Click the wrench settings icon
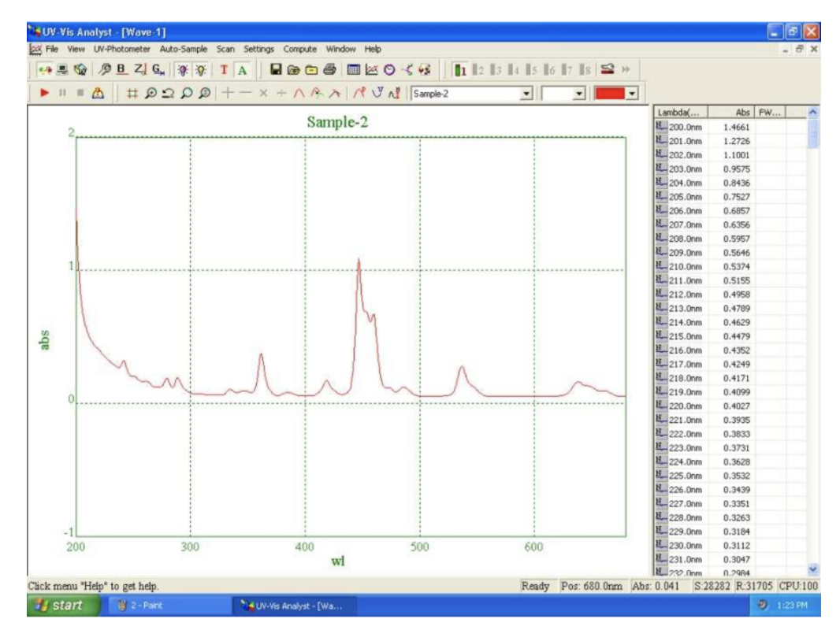Viewport: 840px width, 630px height. coord(105,69)
